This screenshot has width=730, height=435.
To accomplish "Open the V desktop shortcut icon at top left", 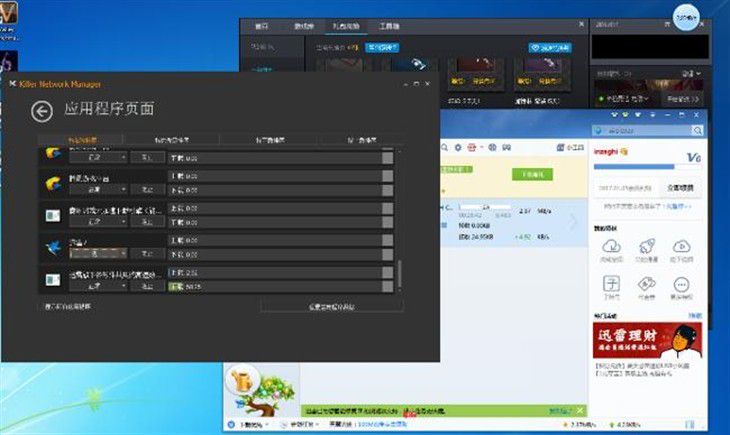I will click(x=8, y=13).
